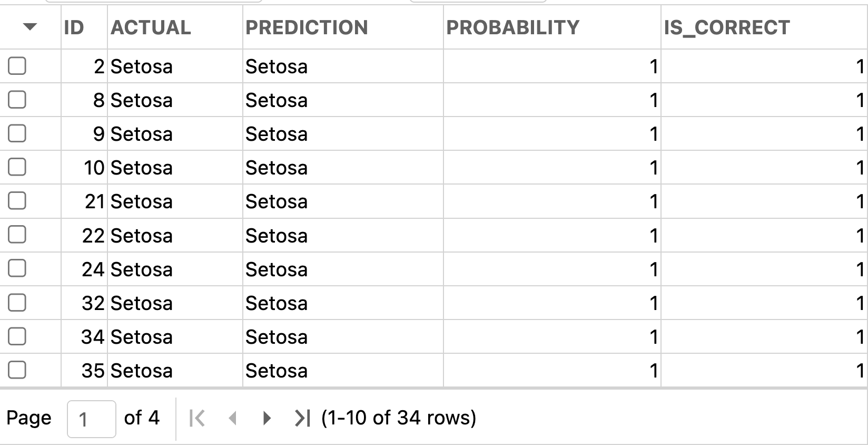Screen dimensions: 868x445
Task: Check the box for row ID 35
Action: 17,370
